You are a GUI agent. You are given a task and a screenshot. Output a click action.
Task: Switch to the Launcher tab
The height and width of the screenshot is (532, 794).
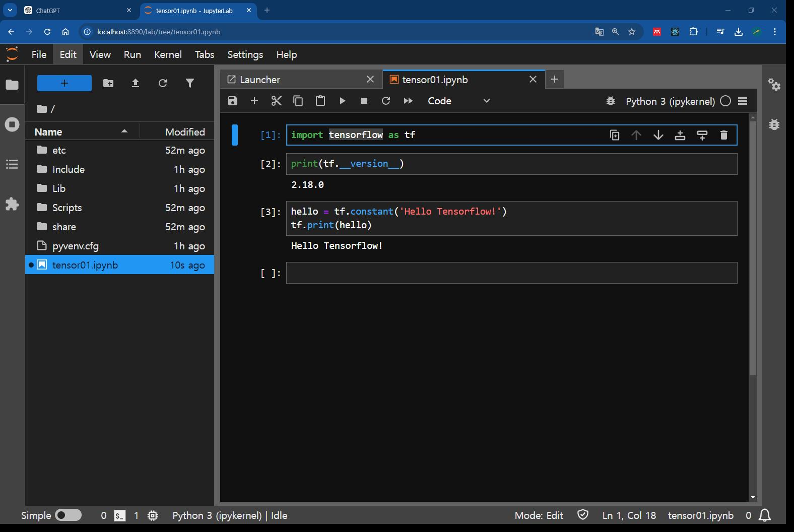[260, 80]
